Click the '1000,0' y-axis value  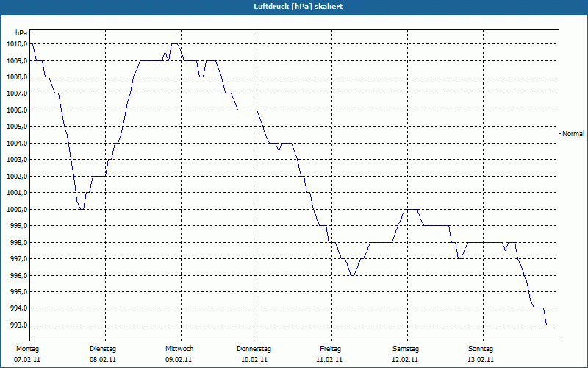point(17,209)
